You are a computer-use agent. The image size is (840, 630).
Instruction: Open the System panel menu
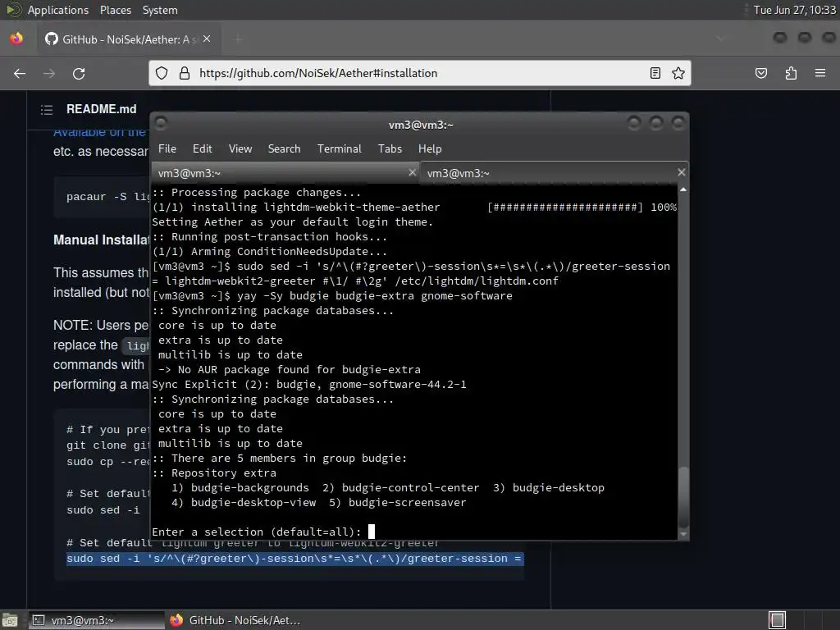(160, 10)
